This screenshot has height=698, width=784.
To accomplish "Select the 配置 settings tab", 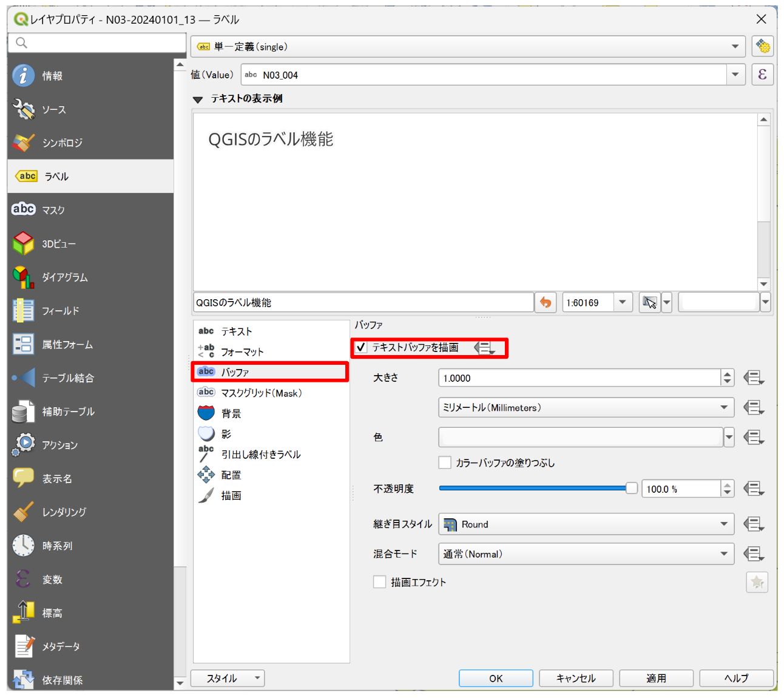I will click(x=271, y=475).
